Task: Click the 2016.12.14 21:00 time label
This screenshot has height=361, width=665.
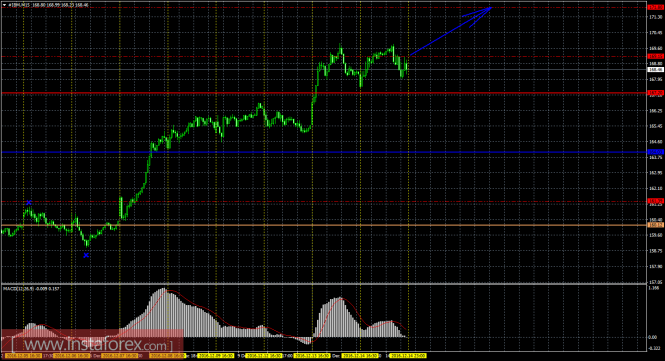Action: pos(408,355)
